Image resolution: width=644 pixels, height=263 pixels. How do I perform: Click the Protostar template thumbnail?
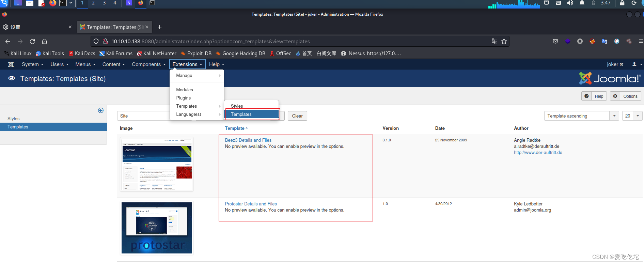[x=157, y=228]
